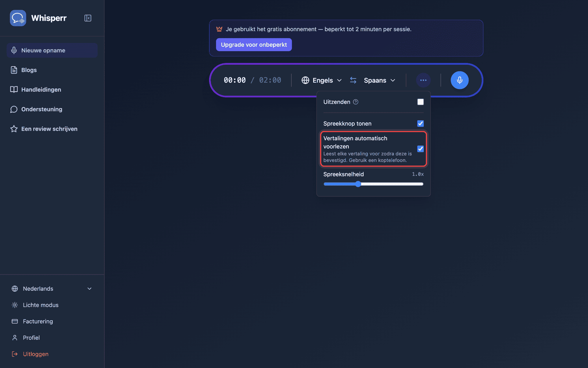
Task: Open the Spaans target language dropdown
Action: click(x=380, y=80)
